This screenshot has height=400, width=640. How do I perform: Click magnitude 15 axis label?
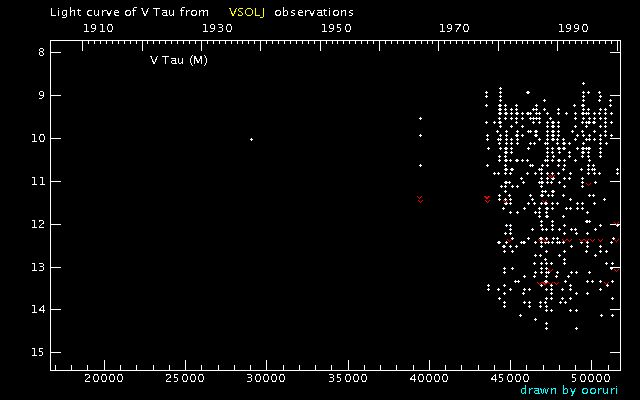point(38,352)
